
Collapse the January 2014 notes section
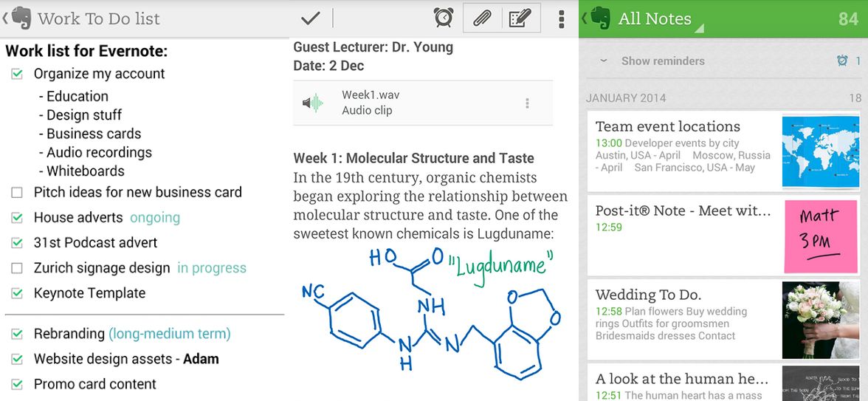pyautogui.click(x=626, y=97)
